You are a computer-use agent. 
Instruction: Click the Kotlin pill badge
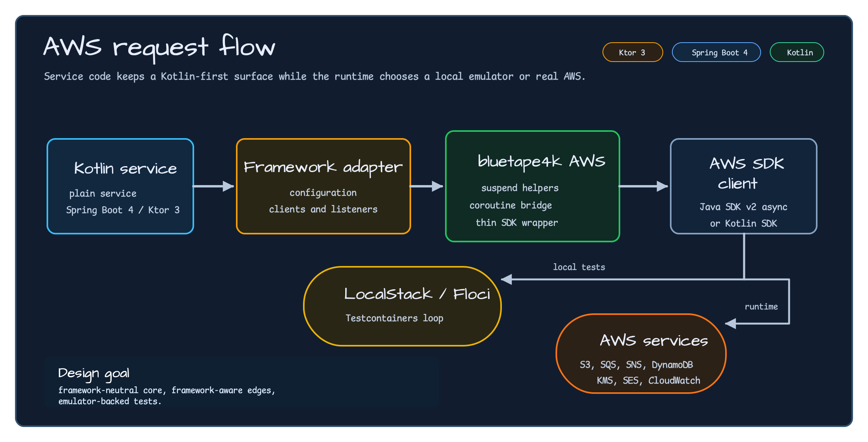click(797, 52)
